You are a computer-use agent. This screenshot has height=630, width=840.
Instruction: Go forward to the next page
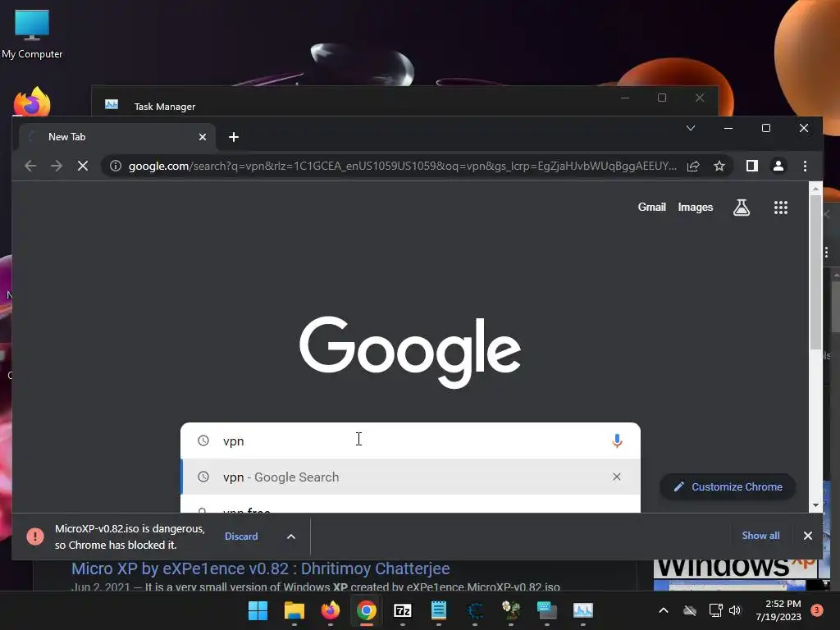[57, 166]
